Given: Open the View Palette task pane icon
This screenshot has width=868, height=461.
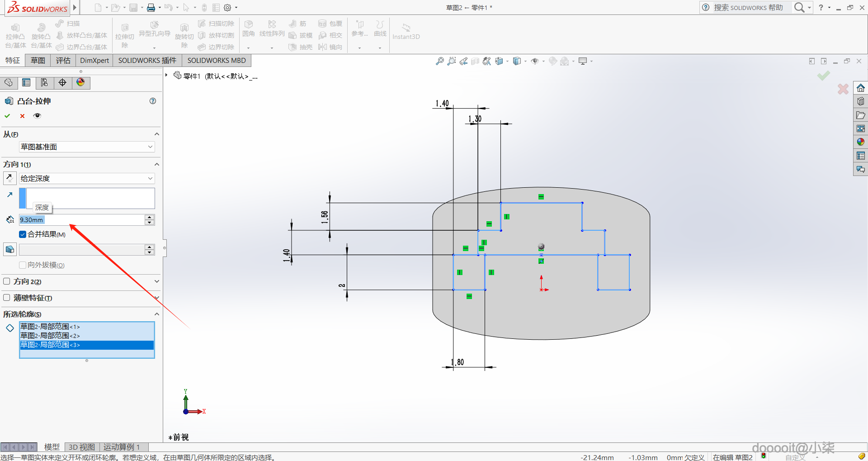Looking at the screenshot, I should click(861, 128).
